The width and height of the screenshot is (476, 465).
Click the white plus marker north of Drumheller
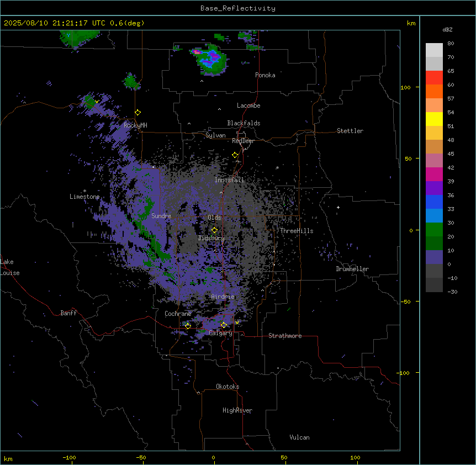coord(338,207)
